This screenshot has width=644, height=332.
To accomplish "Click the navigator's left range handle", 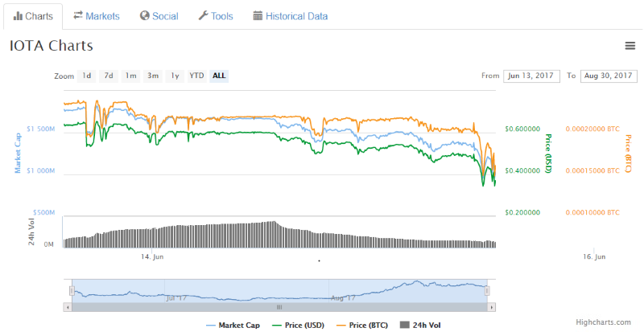I will coord(72,291).
